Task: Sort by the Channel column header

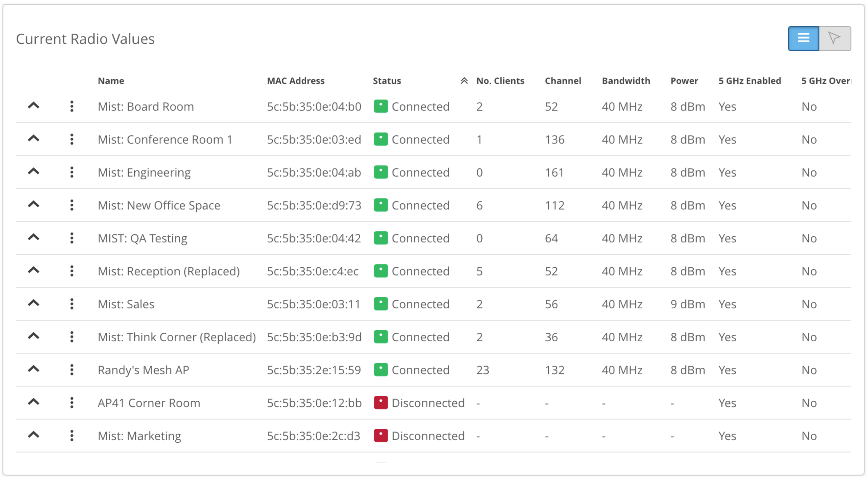Action: click(563, 81)
